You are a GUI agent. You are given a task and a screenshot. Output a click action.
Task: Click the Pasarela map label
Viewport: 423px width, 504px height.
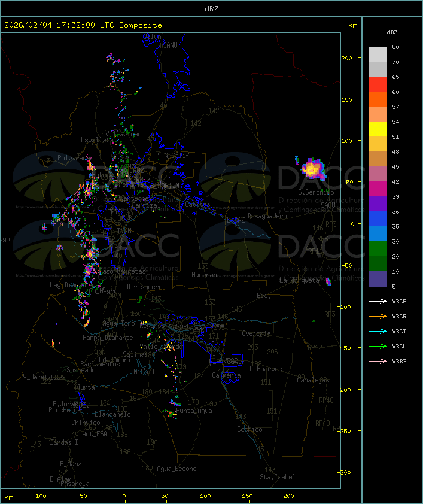[x=75, y=484]
